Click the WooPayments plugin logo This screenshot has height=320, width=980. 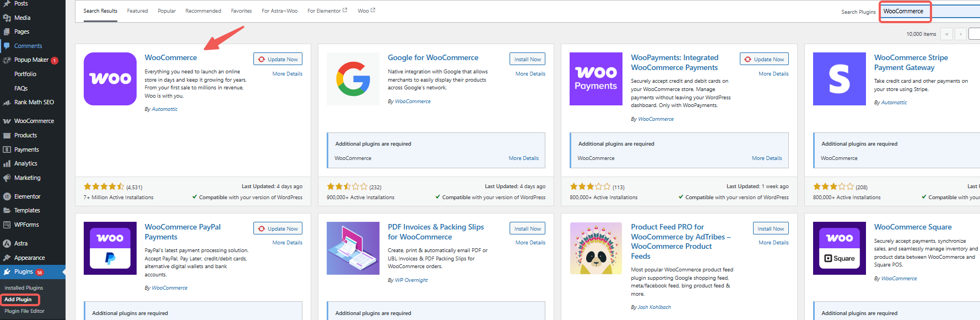[x=595, y=79]
